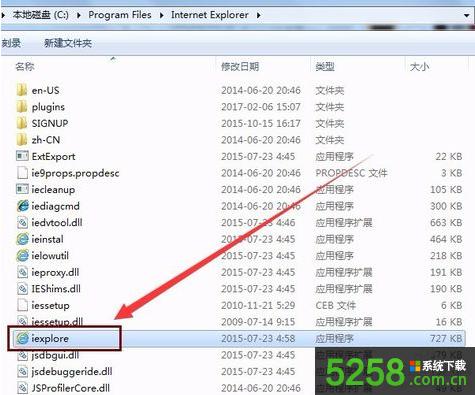Select the file name plugins
475x395 pixels.
pos(48,107)
